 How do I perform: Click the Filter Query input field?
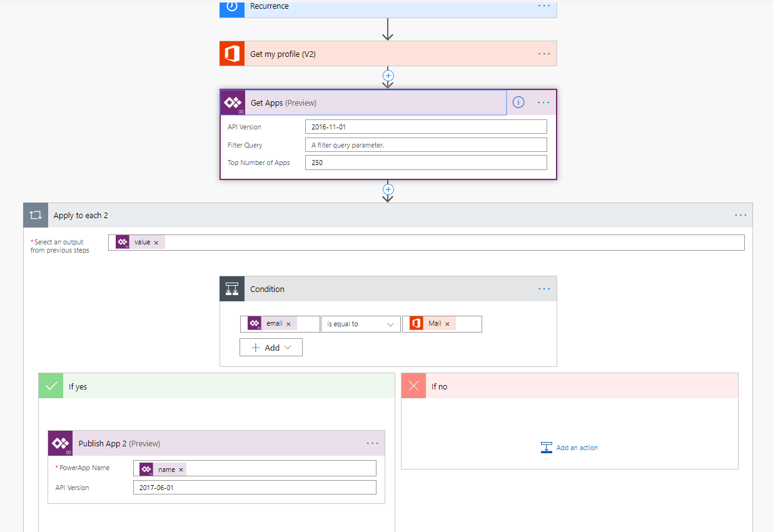pyautogui.click(x=426, y=145)
